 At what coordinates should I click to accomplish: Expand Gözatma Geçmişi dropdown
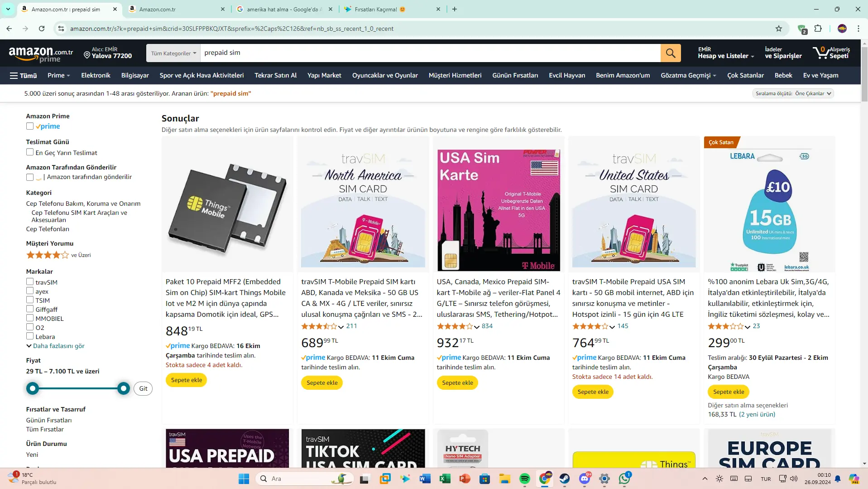tap(688, 75)
